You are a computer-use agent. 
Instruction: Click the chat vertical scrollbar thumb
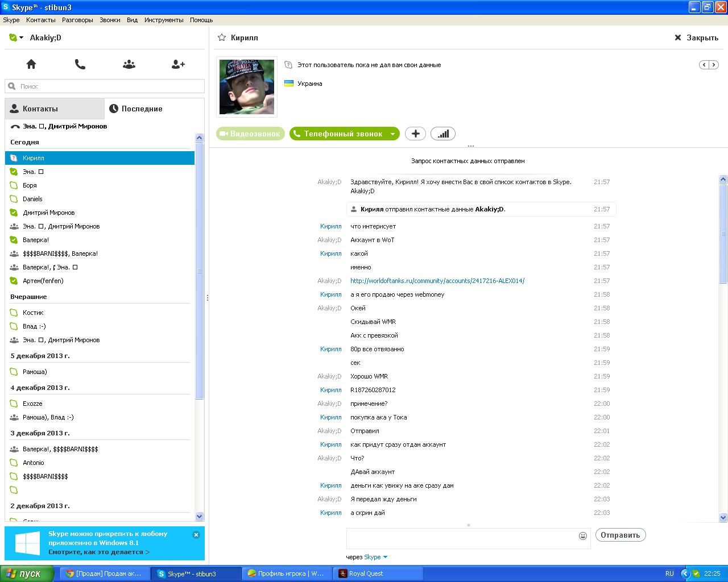pos(723,234)
